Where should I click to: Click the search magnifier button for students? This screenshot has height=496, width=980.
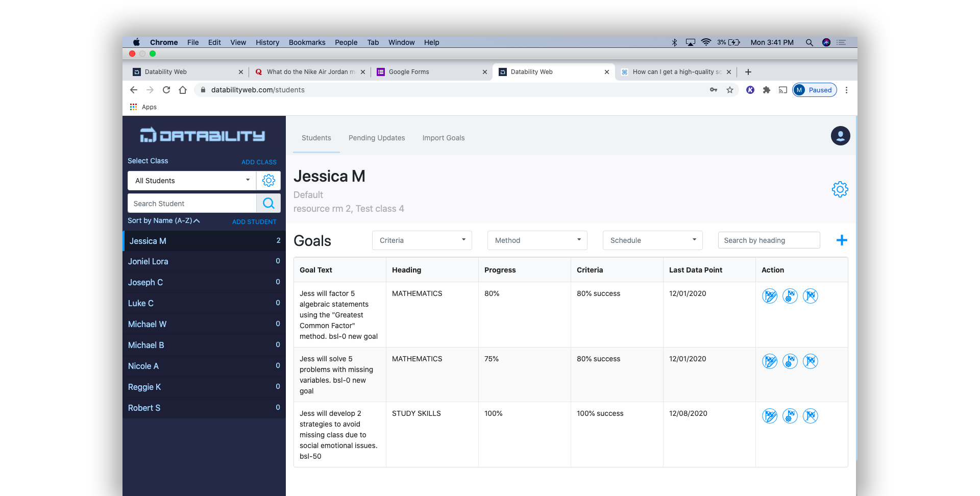pos(268,204)
